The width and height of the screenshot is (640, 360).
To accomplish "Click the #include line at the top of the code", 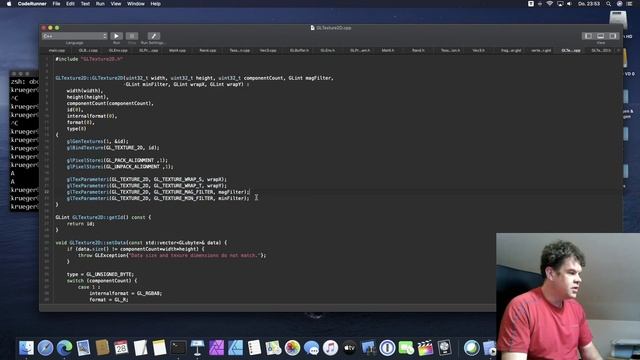I will 89,59.
